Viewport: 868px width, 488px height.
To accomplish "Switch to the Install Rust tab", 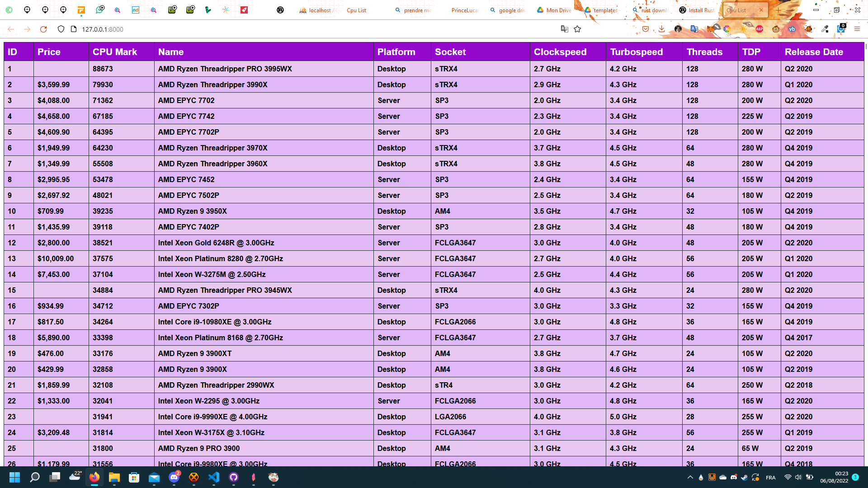I will pos(698,10).
